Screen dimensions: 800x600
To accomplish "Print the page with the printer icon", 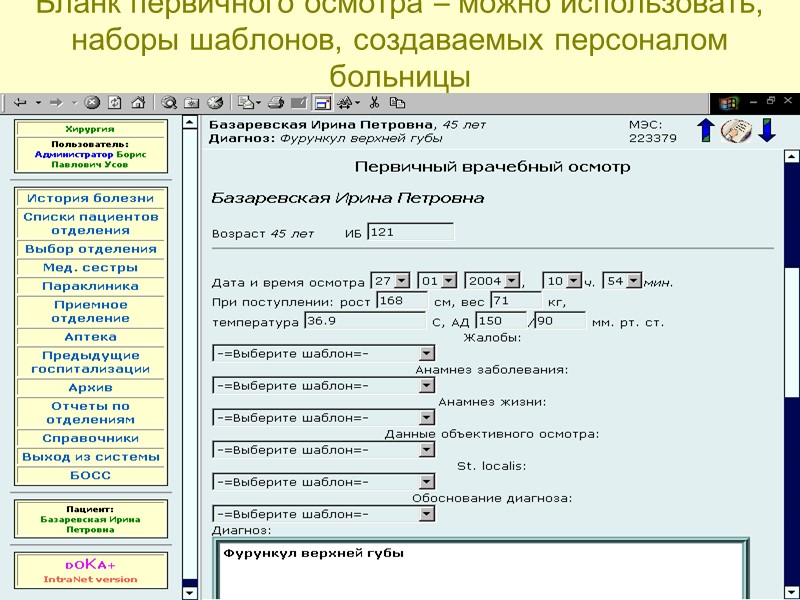I will (x=276, y=103).
